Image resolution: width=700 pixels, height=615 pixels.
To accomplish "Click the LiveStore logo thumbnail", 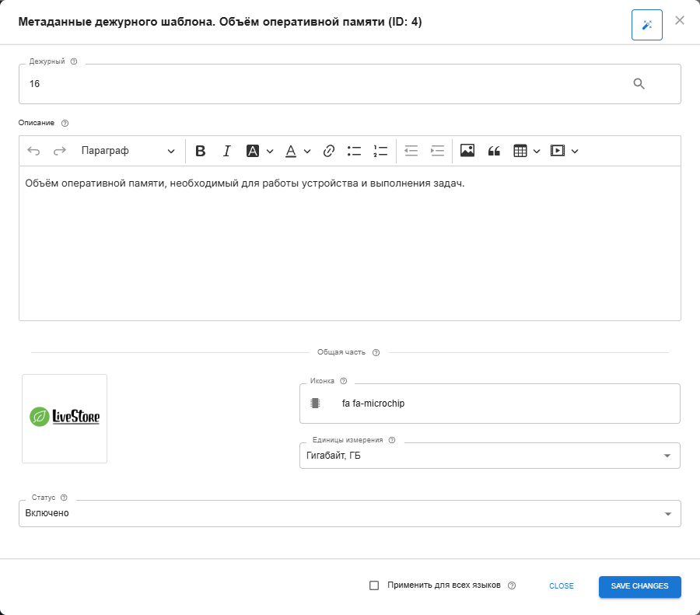I will (x=65, y=418).
